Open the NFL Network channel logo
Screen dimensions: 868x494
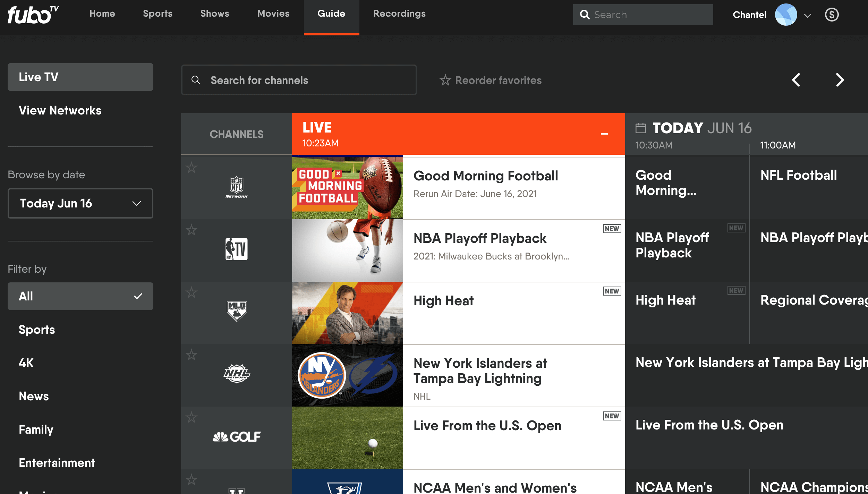click(x=237, y=187)
